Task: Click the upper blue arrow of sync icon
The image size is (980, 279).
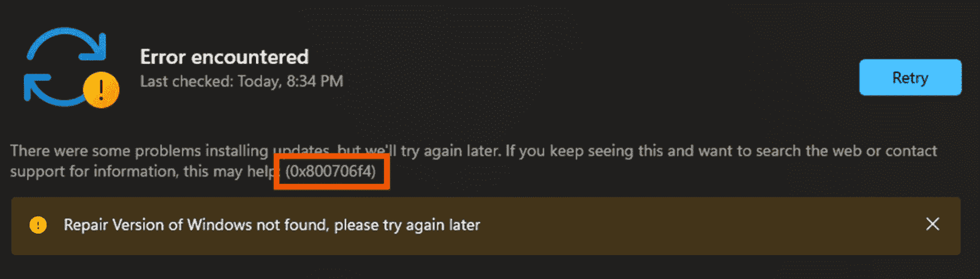Action: 67,46
